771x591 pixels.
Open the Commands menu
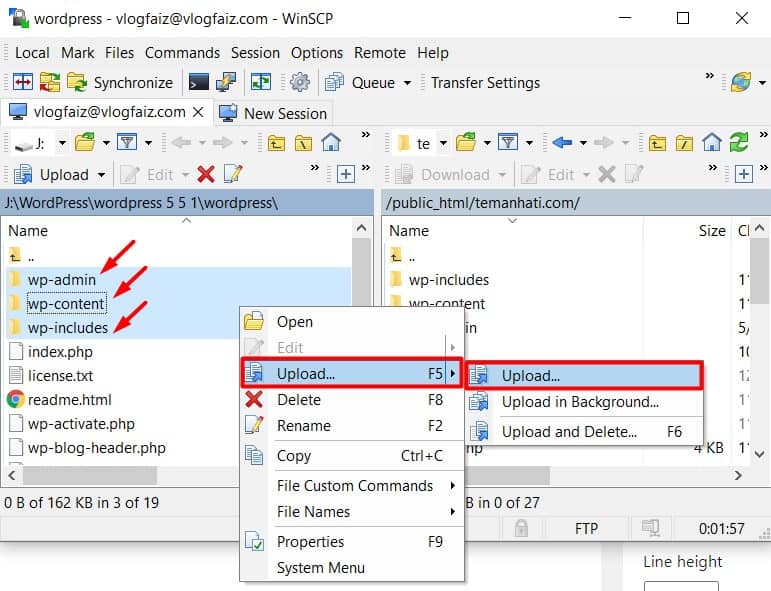[x=182, y=53]
